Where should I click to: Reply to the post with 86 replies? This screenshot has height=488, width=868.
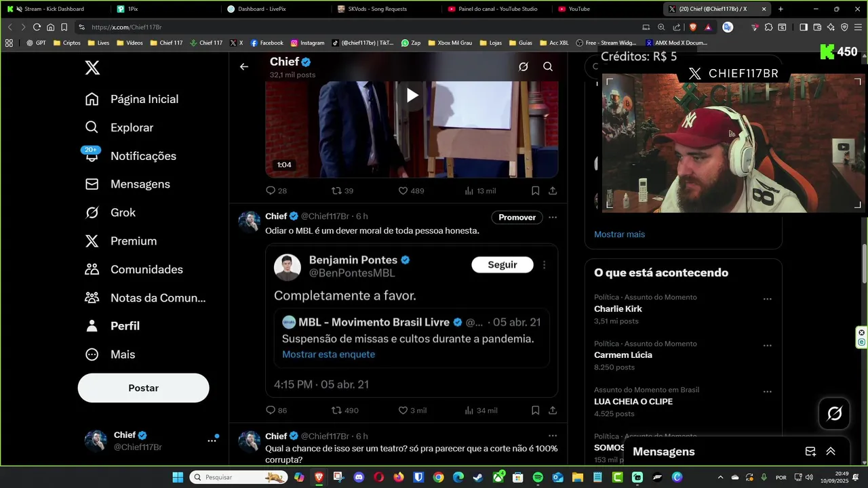(x=276, y=410)
